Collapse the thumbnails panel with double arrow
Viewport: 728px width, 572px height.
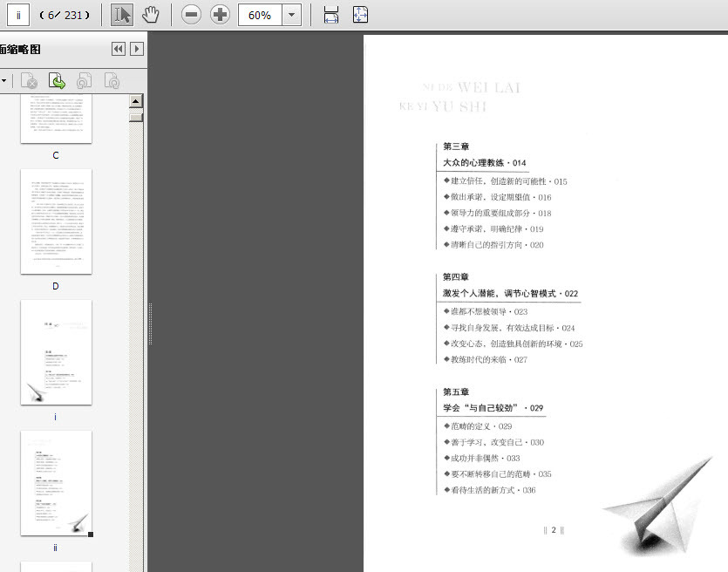click(119, 49)
